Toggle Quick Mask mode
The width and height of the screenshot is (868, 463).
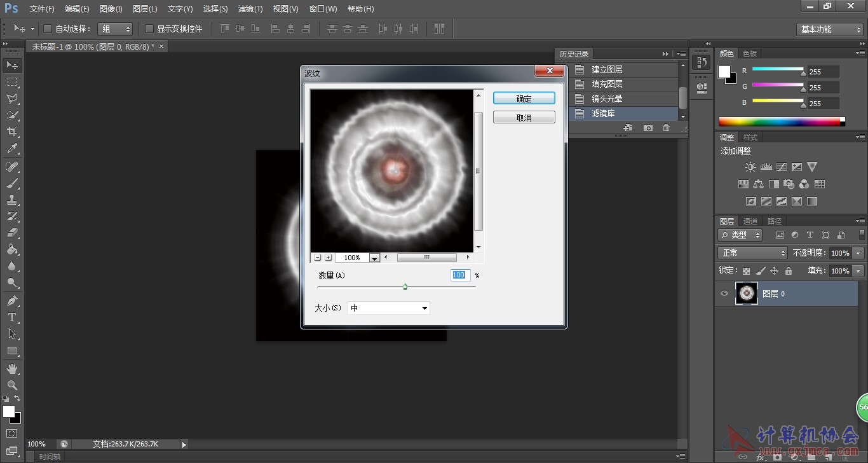pyautogui.click(x=12, y=434)
